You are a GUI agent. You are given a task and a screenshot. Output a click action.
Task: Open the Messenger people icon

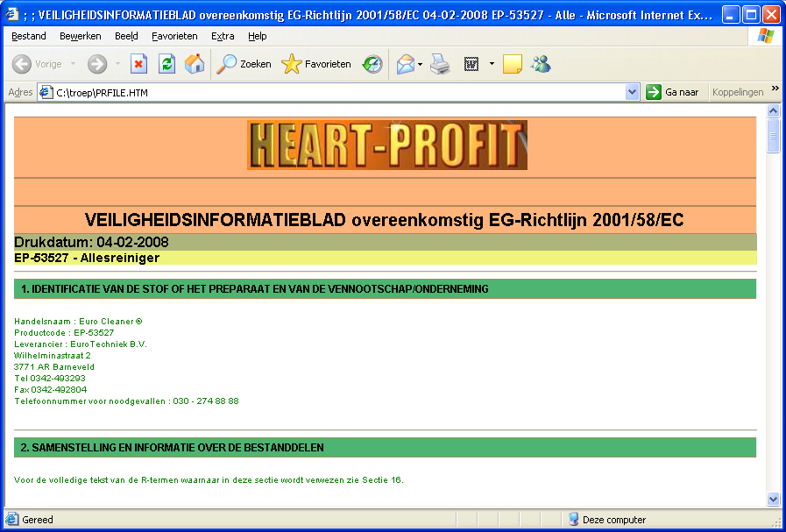[x=542, y=64]
